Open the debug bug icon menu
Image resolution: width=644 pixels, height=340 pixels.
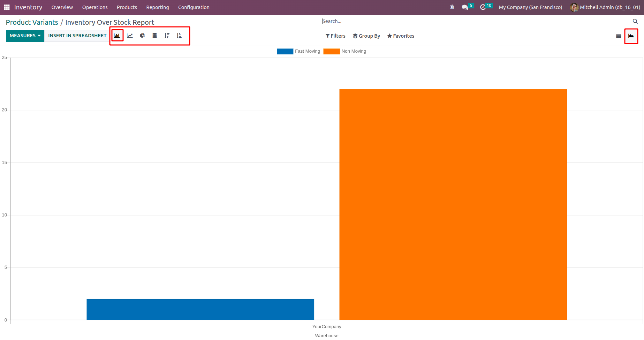coord(452,7)
